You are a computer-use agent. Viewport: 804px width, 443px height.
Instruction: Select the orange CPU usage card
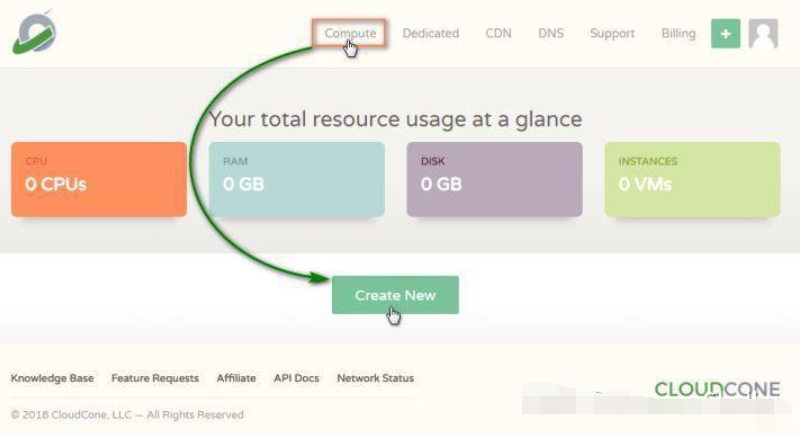point(99,179)
